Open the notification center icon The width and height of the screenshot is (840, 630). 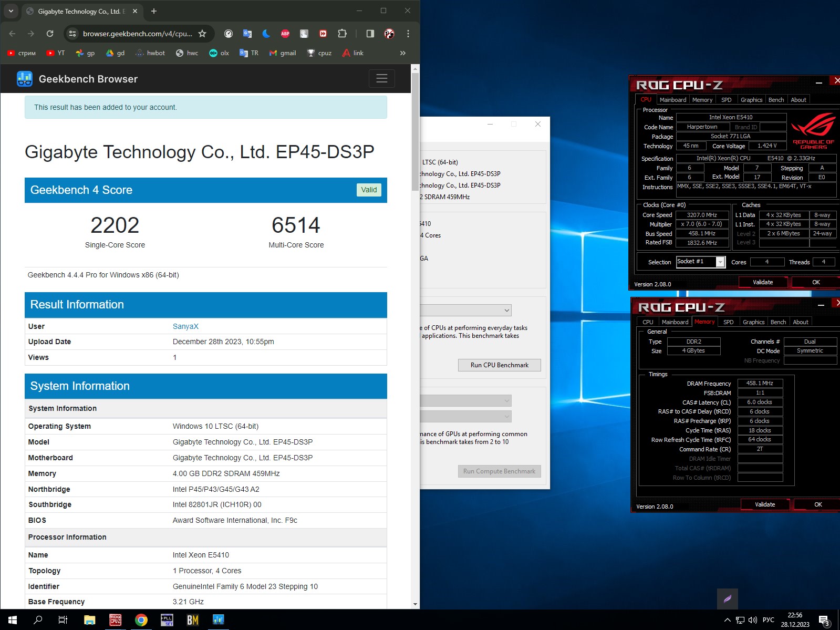point(824,621)
